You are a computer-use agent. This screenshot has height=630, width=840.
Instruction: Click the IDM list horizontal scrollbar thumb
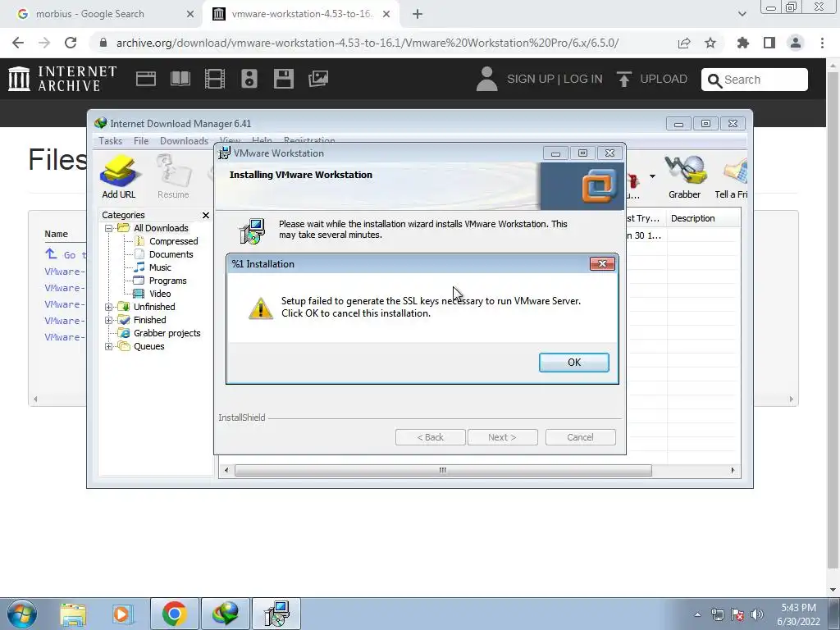click(443, 470)
